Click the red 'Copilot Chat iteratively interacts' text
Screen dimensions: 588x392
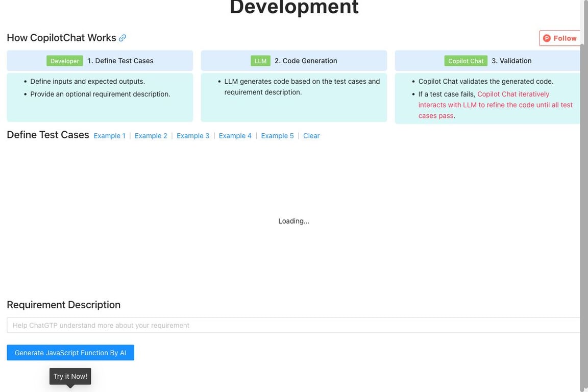click(x=496, y=105)
